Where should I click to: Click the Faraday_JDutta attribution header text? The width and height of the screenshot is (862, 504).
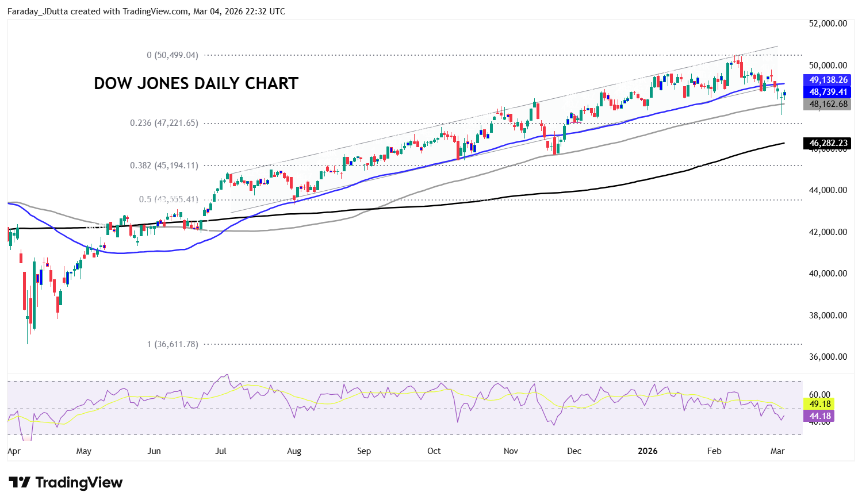(x=146, y=11)
